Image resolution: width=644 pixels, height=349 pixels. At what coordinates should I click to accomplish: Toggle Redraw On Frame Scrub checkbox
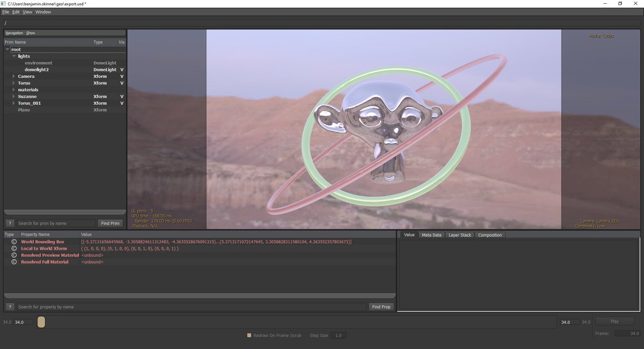[249, 335]
